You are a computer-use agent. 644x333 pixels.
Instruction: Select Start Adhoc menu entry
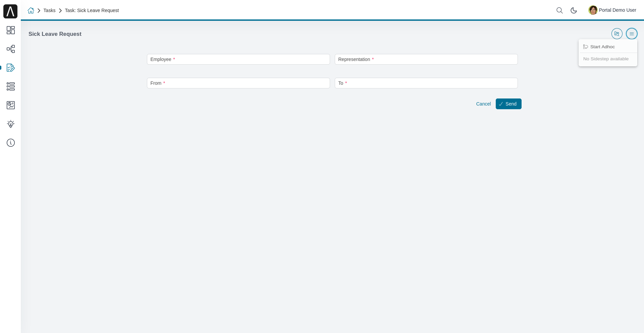(602, 47)
